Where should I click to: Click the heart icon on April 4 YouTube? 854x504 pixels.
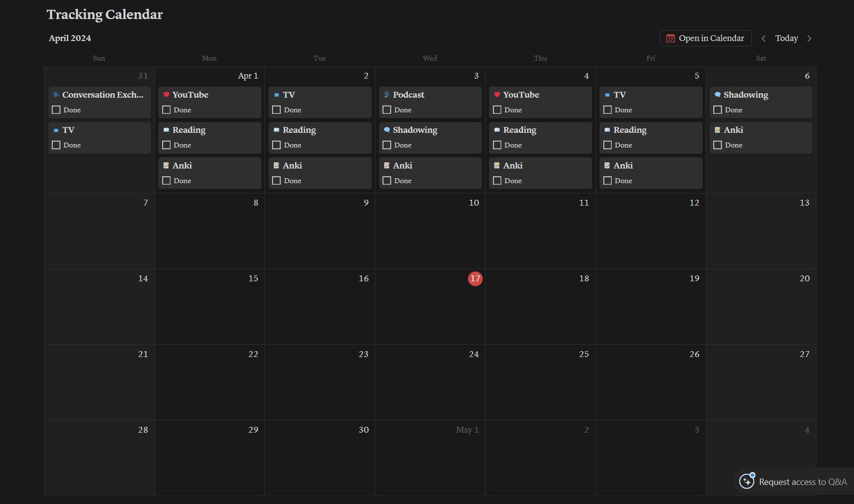497,95
